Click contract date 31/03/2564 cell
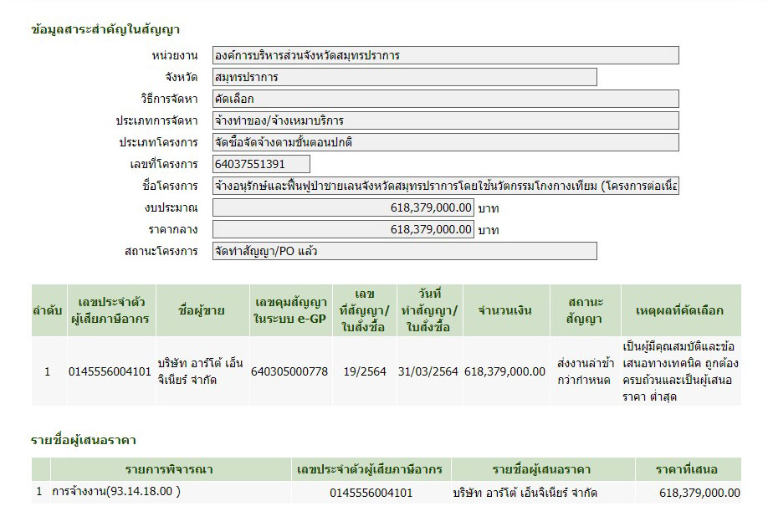Viewport: 768px width, 532px height. [428, 371]
